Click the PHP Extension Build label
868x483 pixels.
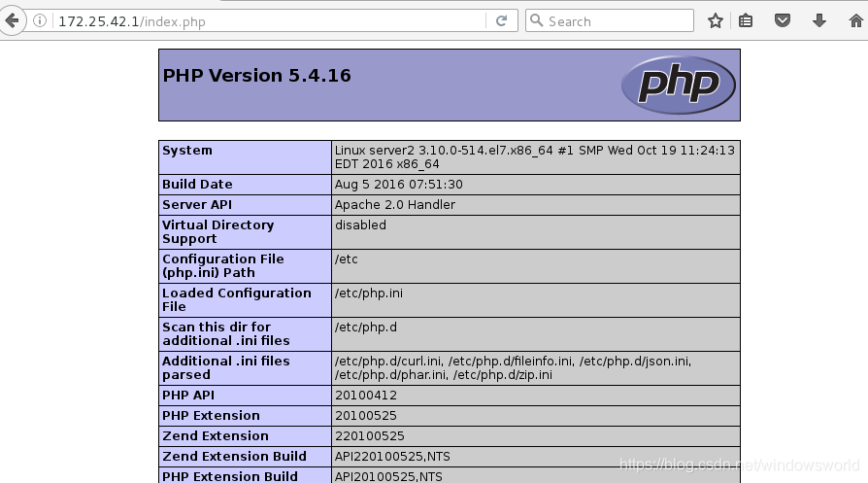click(230, 476)
